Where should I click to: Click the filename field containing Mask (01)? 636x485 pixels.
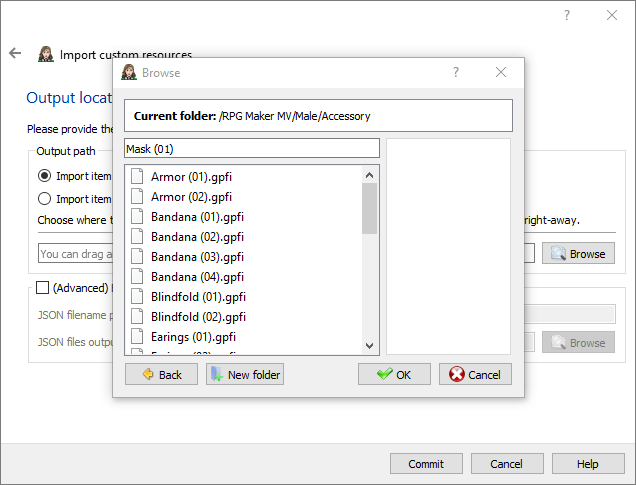click(252, 148)
